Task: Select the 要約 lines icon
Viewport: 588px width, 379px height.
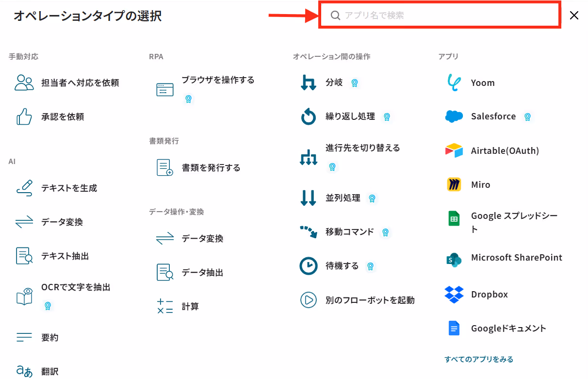Action: pyautogui.click(x=24, y=337)
